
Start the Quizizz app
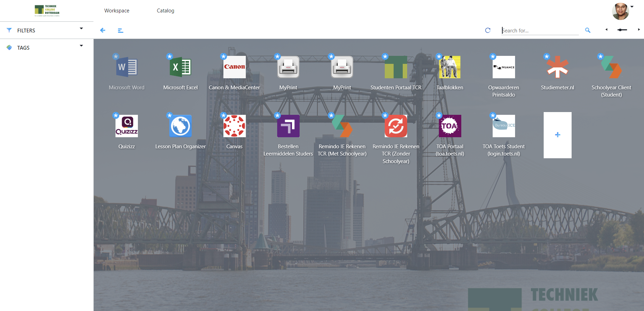[127, 126]
